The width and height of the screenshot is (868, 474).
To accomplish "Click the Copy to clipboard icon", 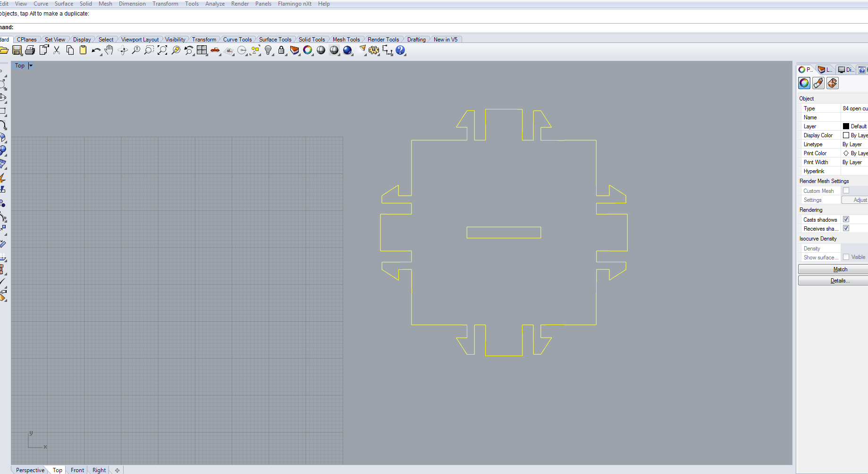I will [70, 50].
